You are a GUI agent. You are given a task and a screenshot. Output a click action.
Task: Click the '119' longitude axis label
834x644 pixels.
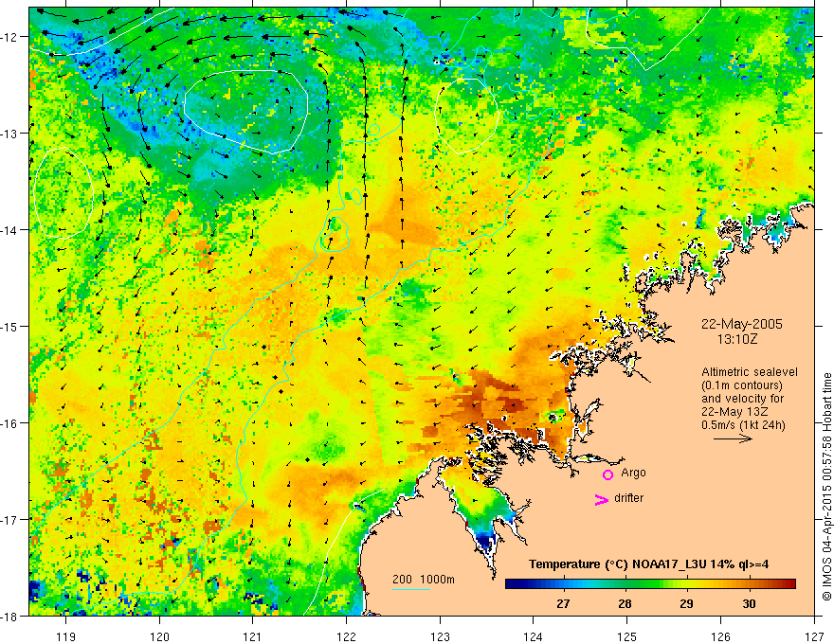[66, 636]
